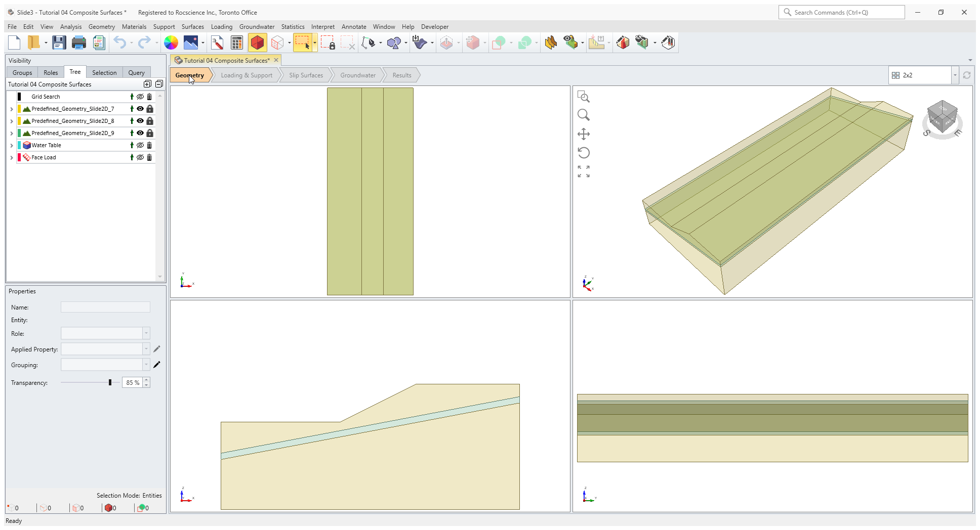Show the hidden Water Table entity
Image resolution: width=980 pixels, height=530 pixels.
coord(140,145)
